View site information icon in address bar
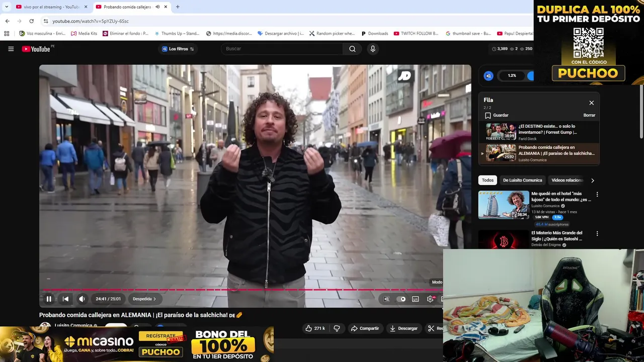The width and height of the screenshot is (644, 362). pyautogui.click(x=46, y=21)
